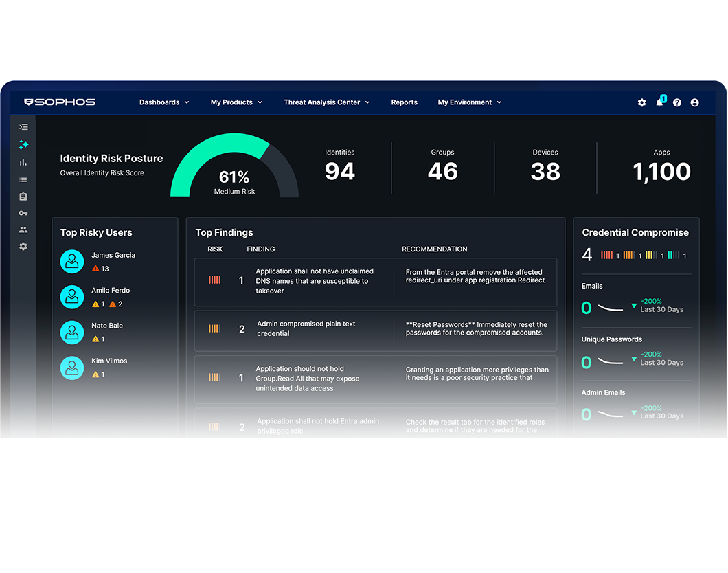This screenshot has width=728, height=573.
Task: Open the Reports menu item
Action: pos(404,102)
